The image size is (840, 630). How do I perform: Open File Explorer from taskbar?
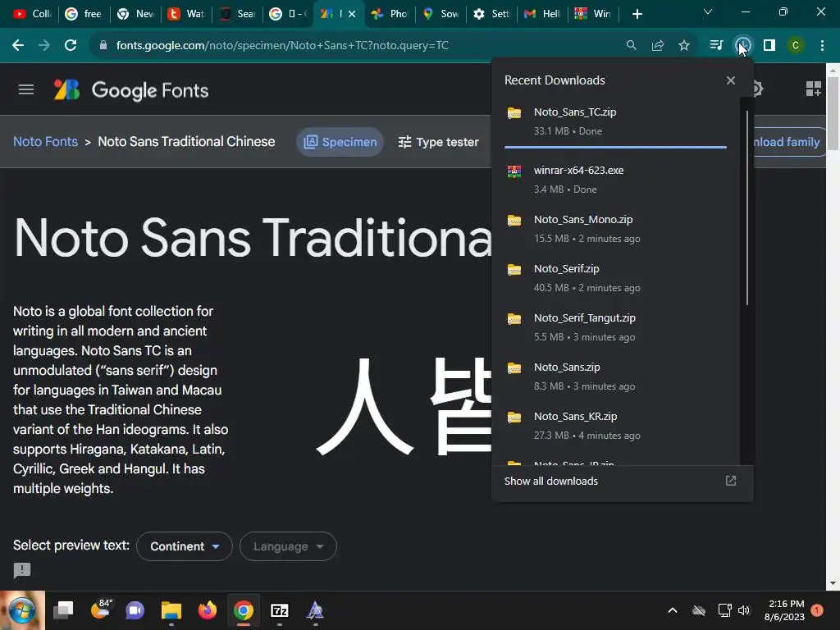click(x=171, y=610)
